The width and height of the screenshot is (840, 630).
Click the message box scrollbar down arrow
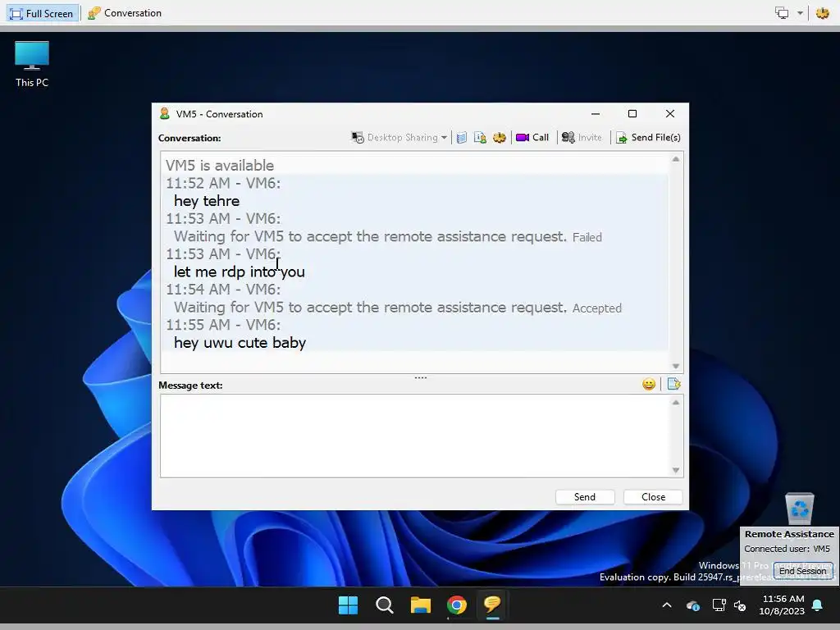click(x=676, y=470)
